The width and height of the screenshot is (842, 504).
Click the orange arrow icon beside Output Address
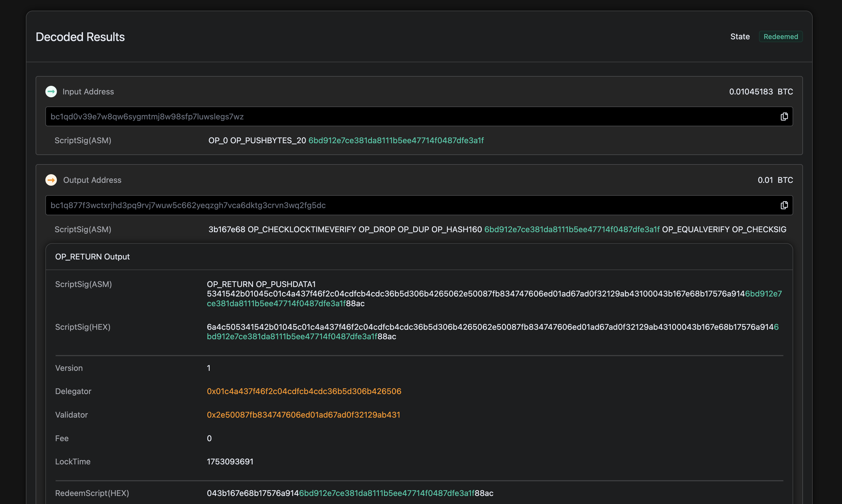(x=51, y=180)
